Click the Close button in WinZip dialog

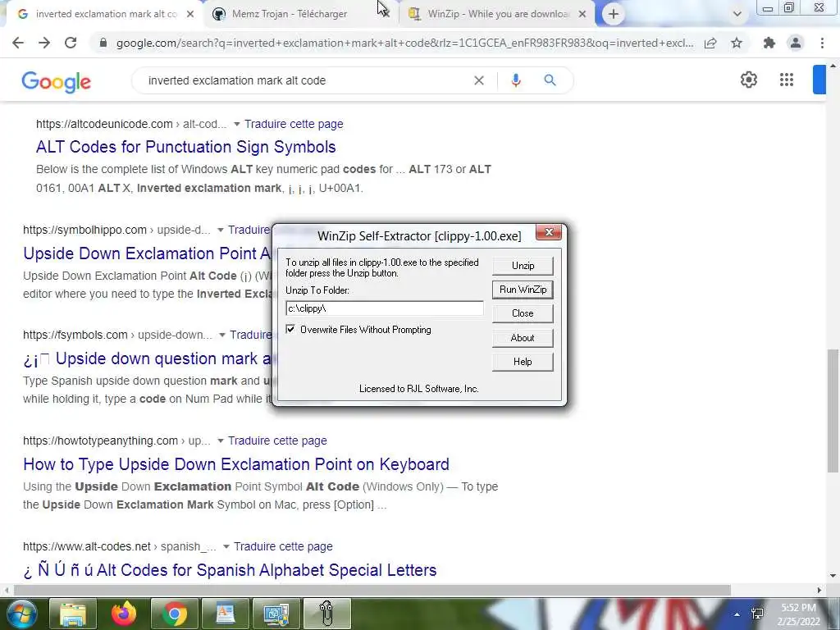[x=523, y=313]
